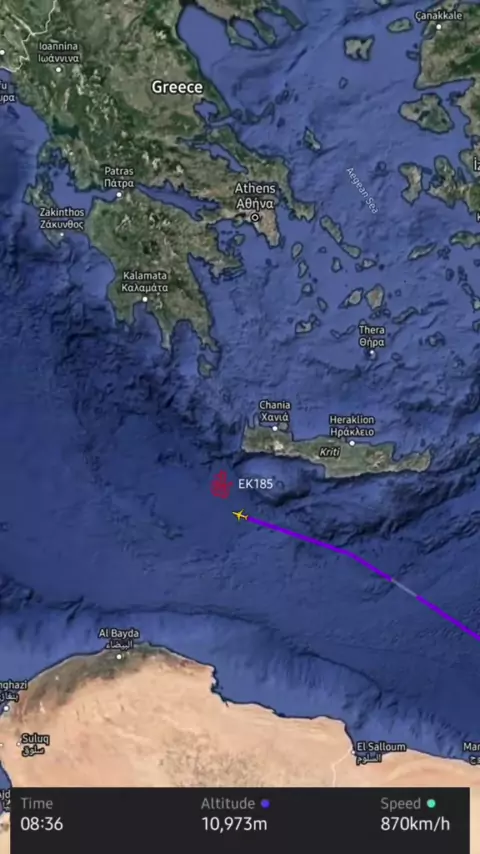This screenshot has height=854, width=480.
Task: Click the Heraklion city dot marker
Action: (352, 443)
